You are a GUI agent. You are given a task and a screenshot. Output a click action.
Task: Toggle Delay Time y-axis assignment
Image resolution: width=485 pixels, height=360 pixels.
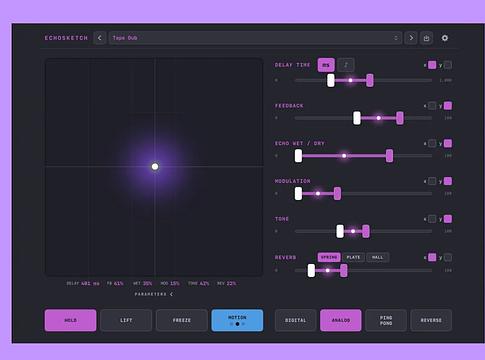(x=448, y=65)
